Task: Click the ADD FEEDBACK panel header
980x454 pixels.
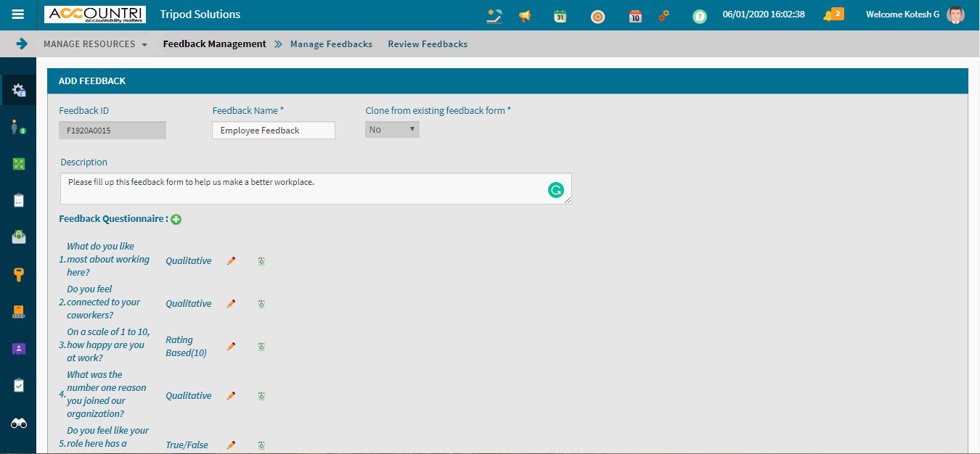Action: point(507,81)
